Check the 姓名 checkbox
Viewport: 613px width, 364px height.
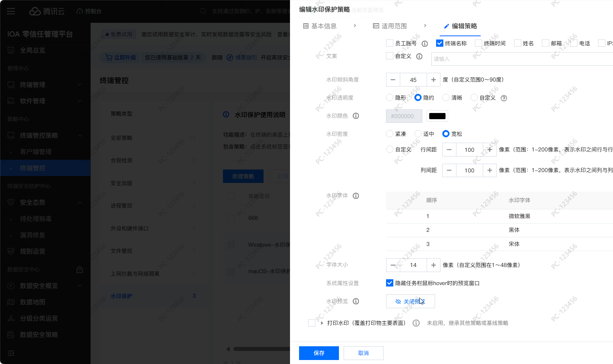click(x=518, y=43)
